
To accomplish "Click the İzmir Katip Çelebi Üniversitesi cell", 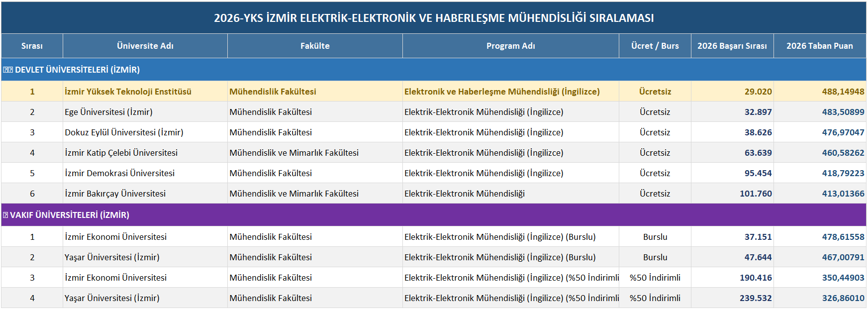I will 145,153.
